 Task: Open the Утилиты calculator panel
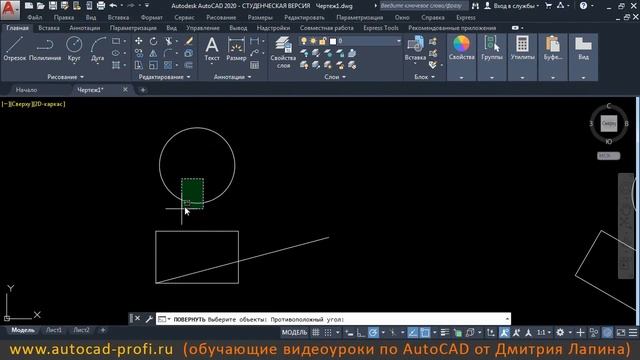point(522,49)
